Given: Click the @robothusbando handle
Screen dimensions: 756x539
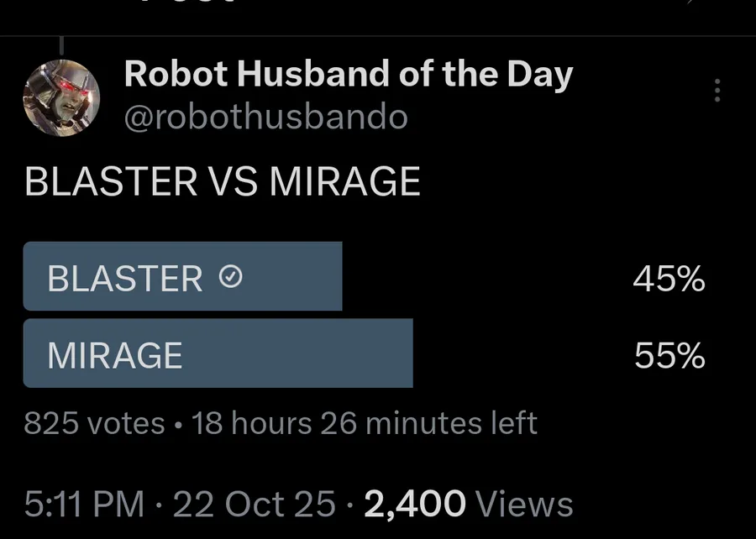Looking at the screenshot, I should click(x=265, y=118).
